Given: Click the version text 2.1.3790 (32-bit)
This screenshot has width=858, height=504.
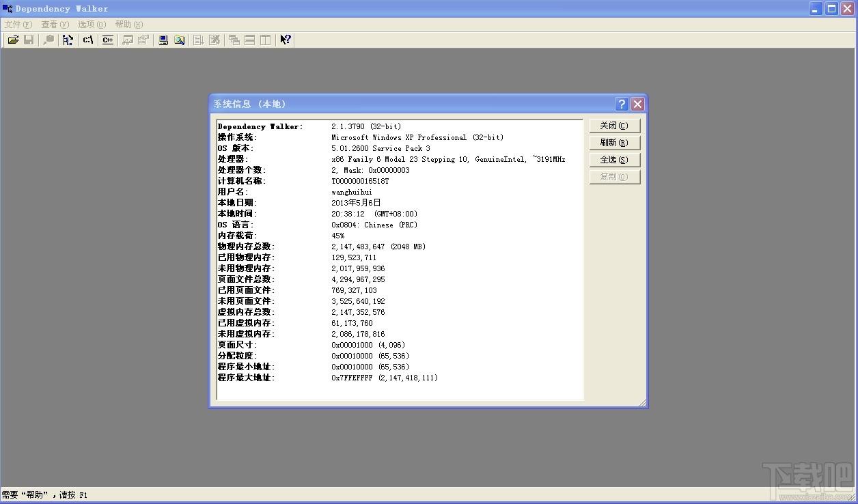Looking at the screenshot, I should (366, 126).
